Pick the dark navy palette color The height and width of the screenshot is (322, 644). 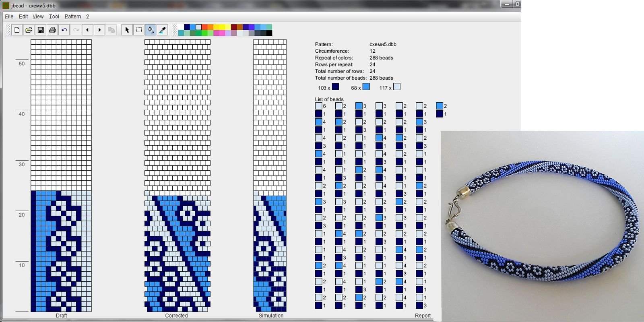coord(187,27)
